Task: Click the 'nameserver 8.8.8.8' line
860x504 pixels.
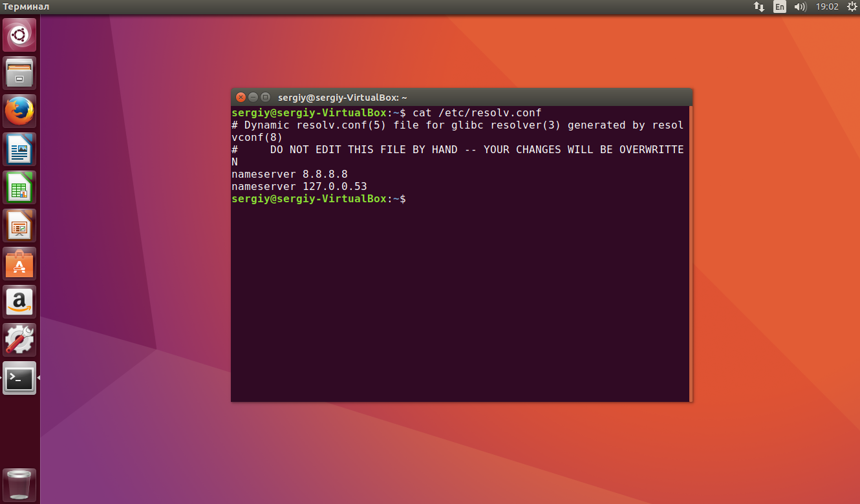Action: point(290,174)
